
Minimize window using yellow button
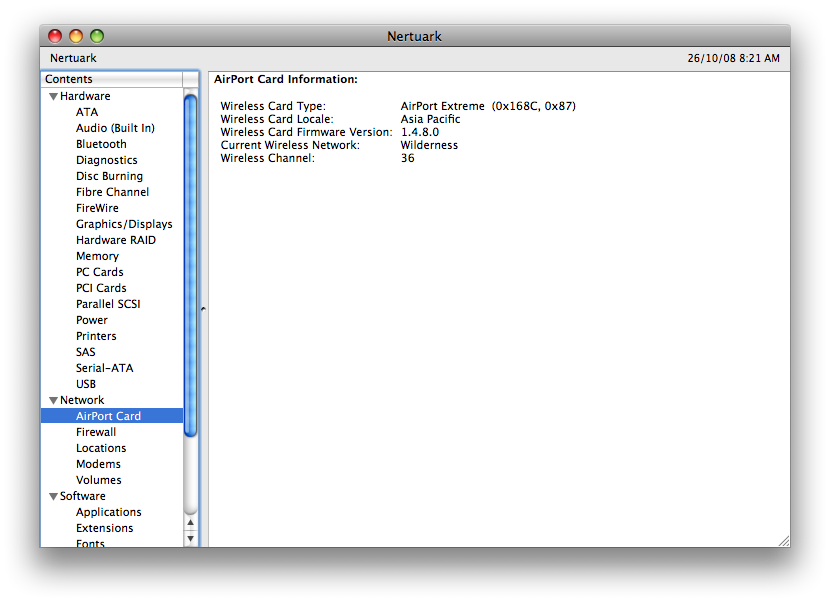click(x=76, y=36)
